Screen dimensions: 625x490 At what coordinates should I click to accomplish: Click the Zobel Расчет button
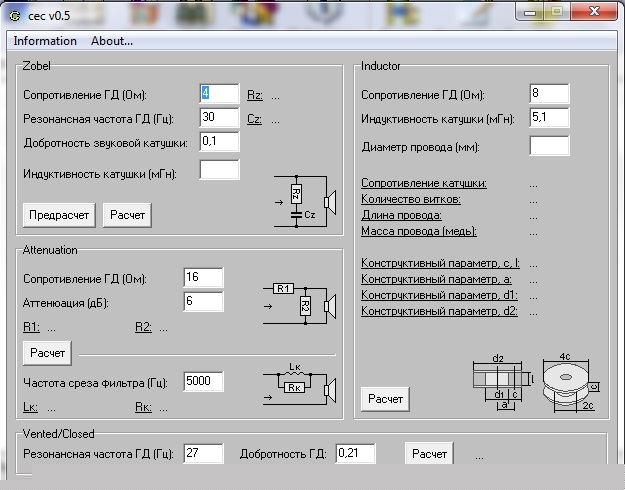click(x=127, y=215)
